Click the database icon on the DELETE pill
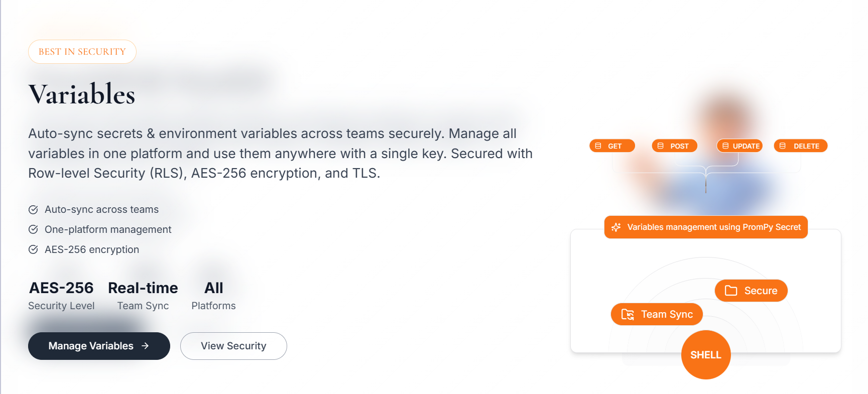Image resolution: width=868 pixels, height=394 pixels. (x=782, y=146)
